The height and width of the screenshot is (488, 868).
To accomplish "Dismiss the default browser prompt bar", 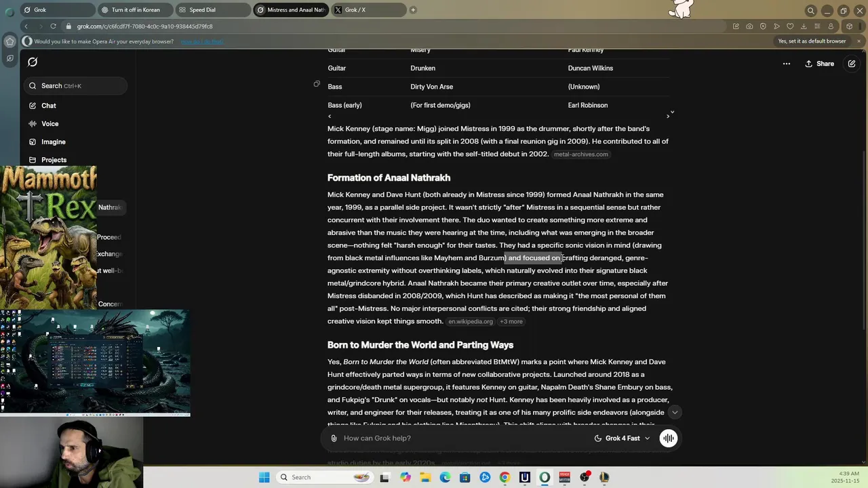I will pyautogui.click(x=859, y=41).
